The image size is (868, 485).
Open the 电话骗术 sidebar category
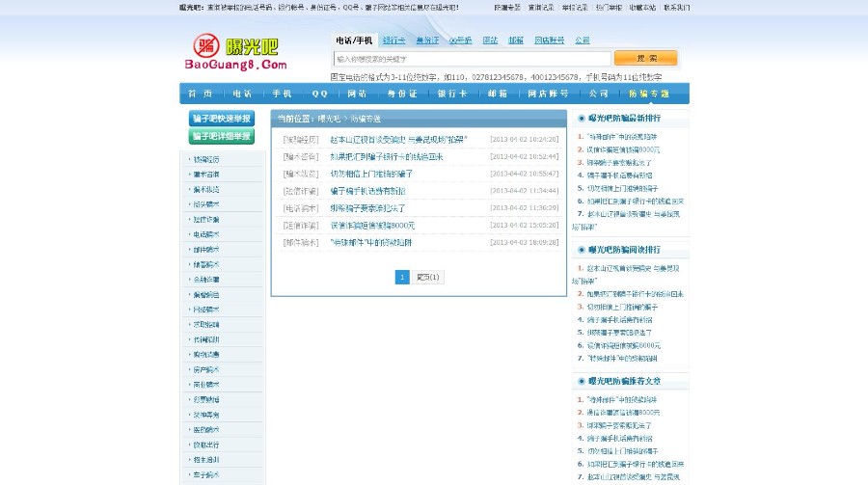click(206, 234)
